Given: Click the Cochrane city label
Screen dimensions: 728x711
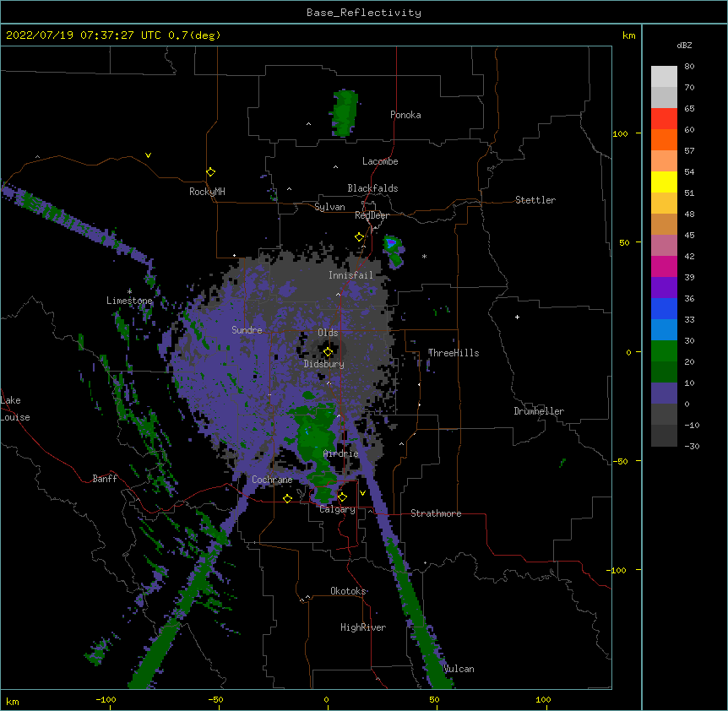Looking at the screenshot, I should 272,480.
